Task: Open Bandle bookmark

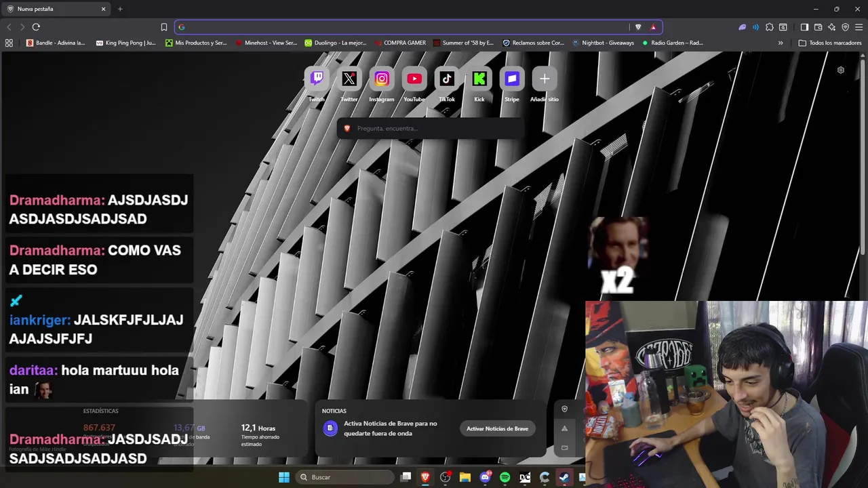Action: pos(56,43)
